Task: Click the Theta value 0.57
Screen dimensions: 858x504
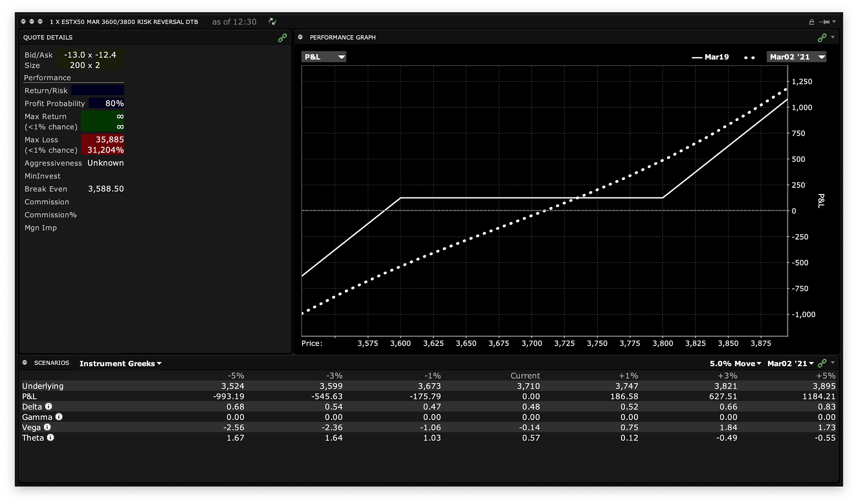Action: point(531,438)
